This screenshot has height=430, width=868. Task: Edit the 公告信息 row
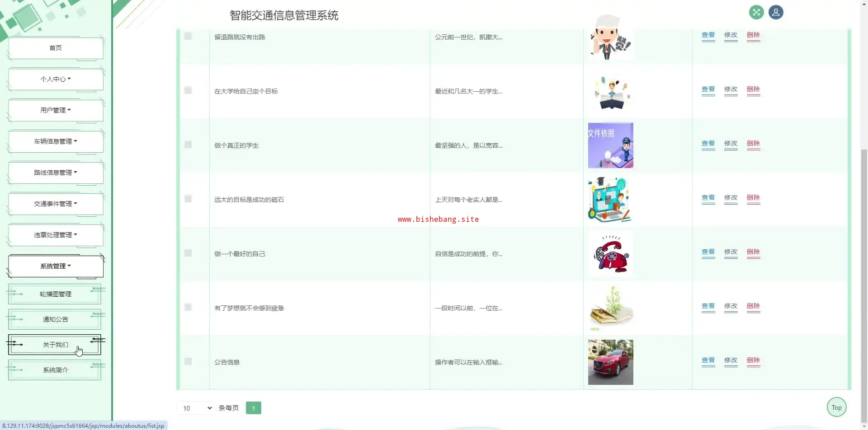(x=731, y=360)
